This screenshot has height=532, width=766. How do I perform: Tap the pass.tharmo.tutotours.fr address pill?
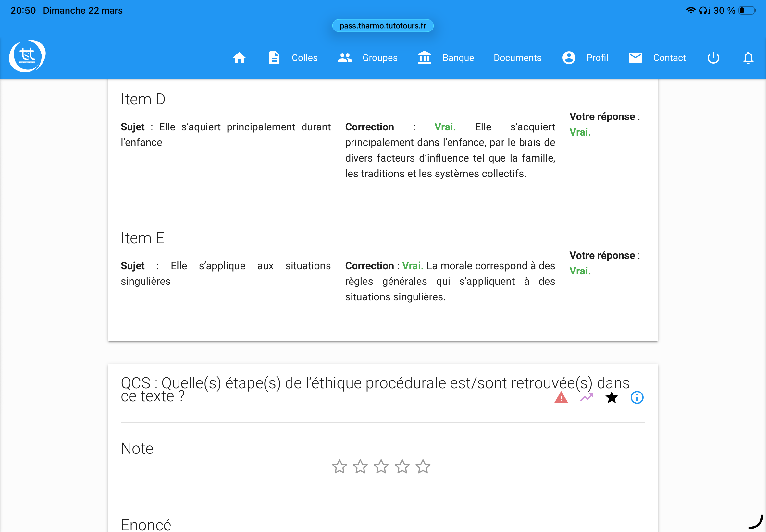382,26
